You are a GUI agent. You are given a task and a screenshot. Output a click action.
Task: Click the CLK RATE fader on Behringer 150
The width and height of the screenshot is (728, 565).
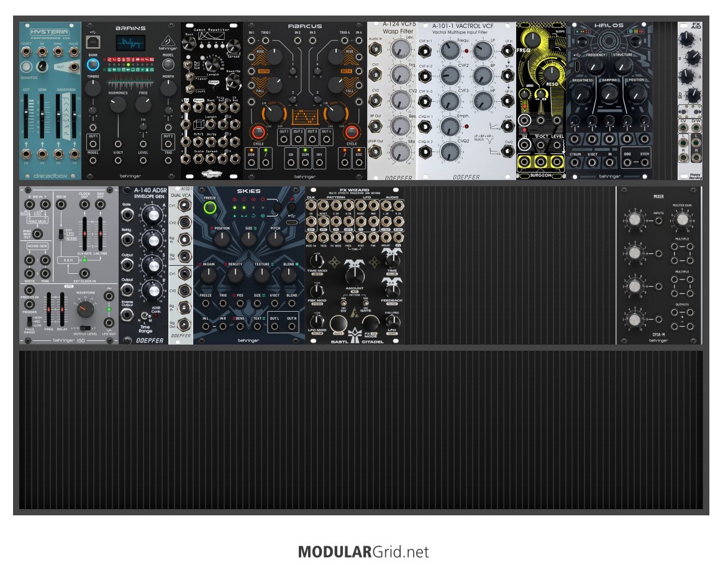(84, 235)
